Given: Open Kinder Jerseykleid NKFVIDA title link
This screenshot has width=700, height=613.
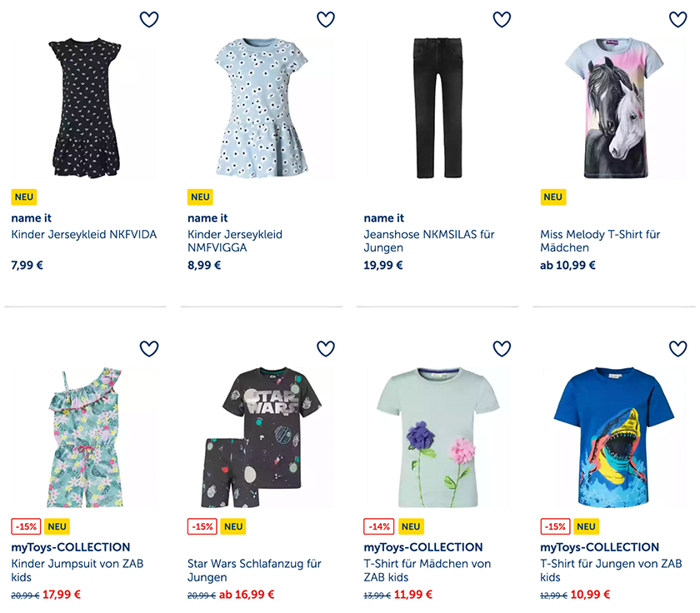Looking at the screenshot, I should [x=84, y=235].
